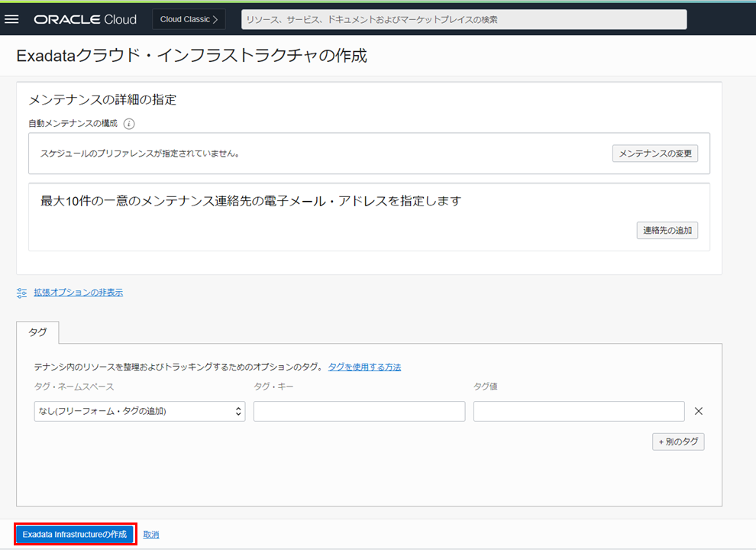The width and height of the screenshot is (756, 550).
Task: Click the resource and service search field
Action: pyautogui.click(x=464, y=19)
